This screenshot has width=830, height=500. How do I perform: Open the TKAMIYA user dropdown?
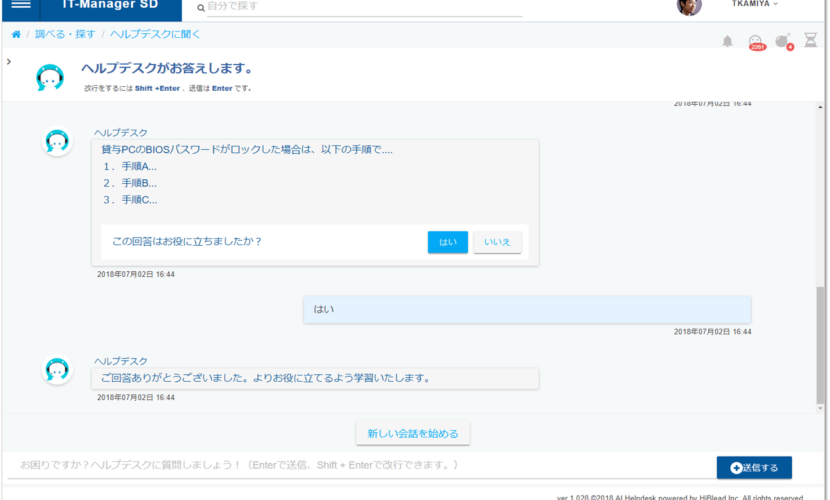pyautogui.click(x=755, y=4)
